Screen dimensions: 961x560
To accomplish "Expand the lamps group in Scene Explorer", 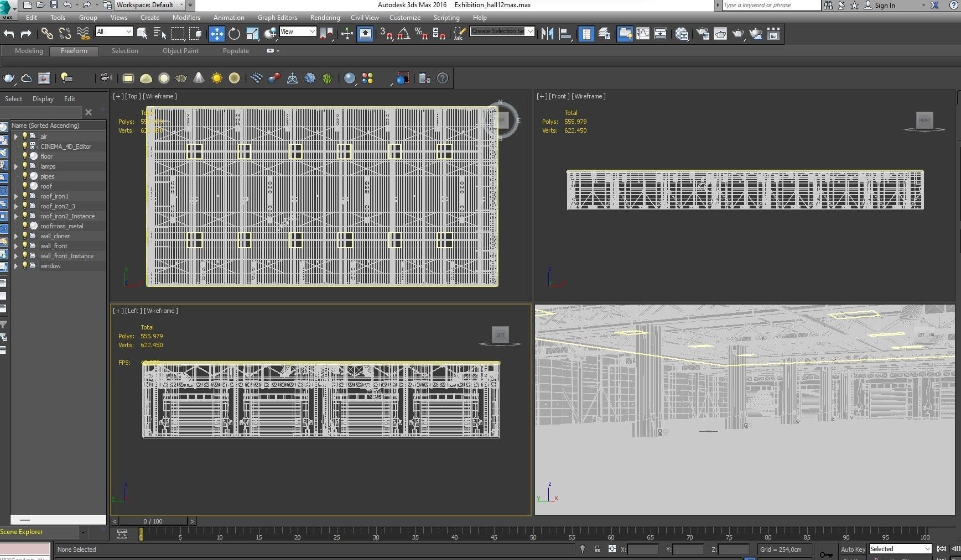I will click(x=16, y=166).
